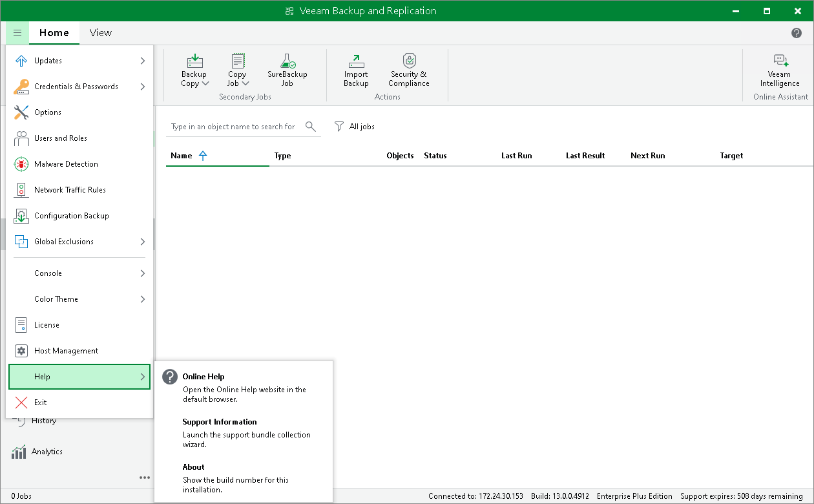This screenshot has height=504, width=814.
Task: Click the SureBackup Job flask icon
Action: (287, 61)
